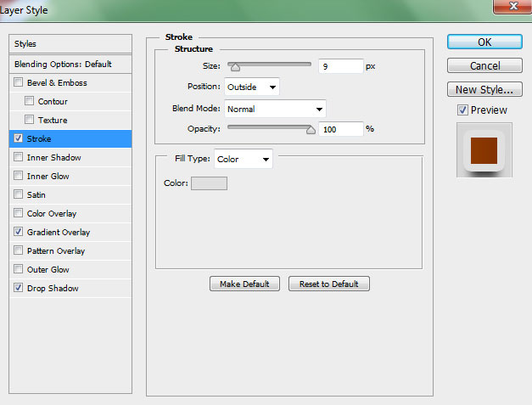532x405 pixels.
Task: Open the stroke Color swatch picker
Action: click(209, 183)
